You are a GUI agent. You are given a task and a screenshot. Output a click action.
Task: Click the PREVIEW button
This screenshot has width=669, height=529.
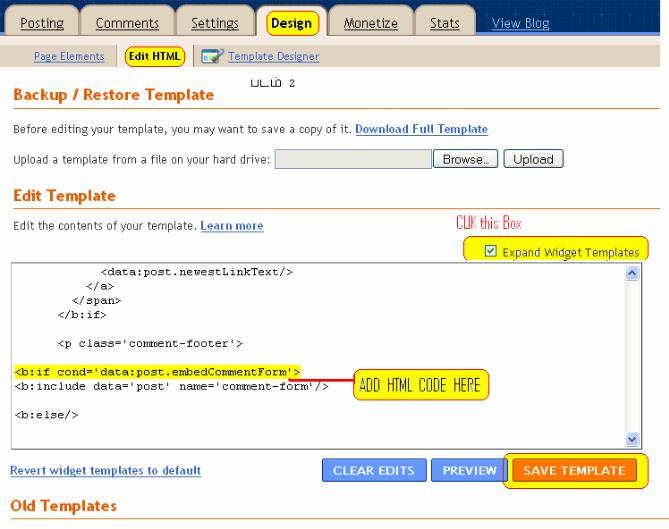469,470
